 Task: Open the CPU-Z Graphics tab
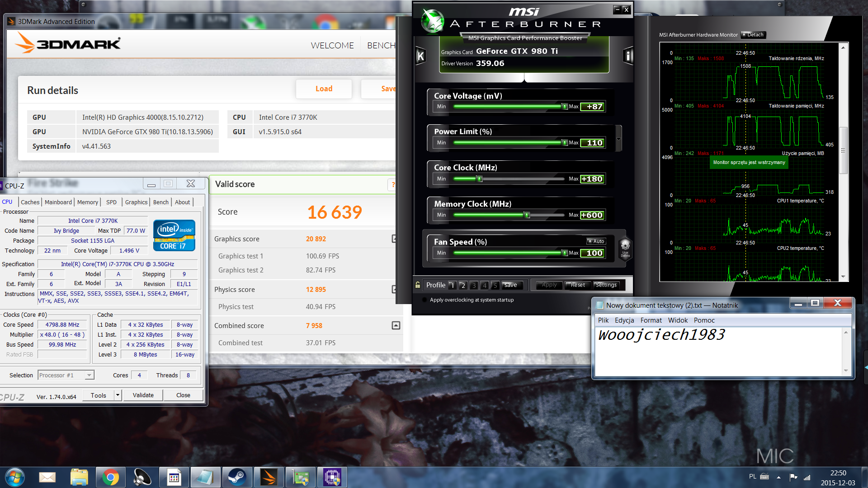(136, 202)
